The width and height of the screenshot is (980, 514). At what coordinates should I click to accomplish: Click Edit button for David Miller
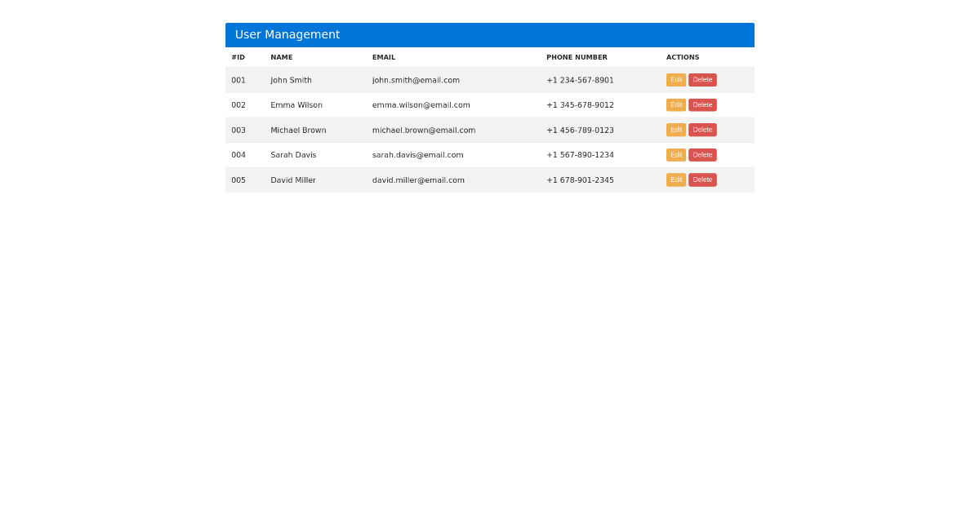tap(676, 179)
